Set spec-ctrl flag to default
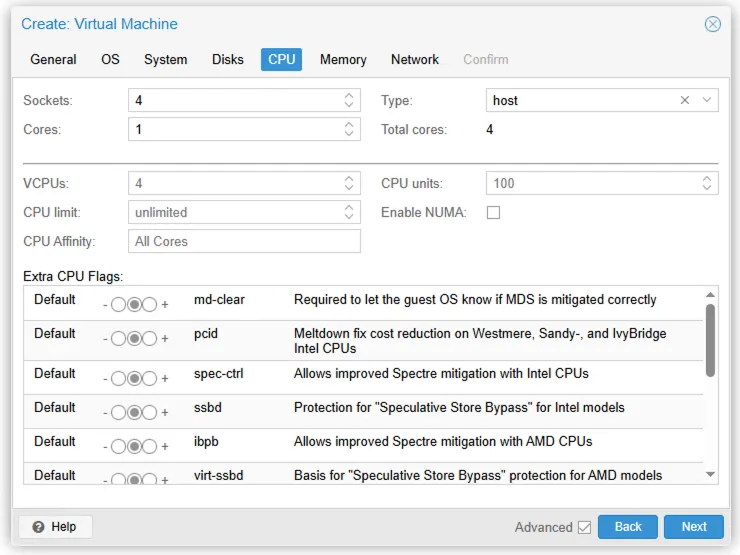Viewport: 740px width, 555px height. [134, 378]
